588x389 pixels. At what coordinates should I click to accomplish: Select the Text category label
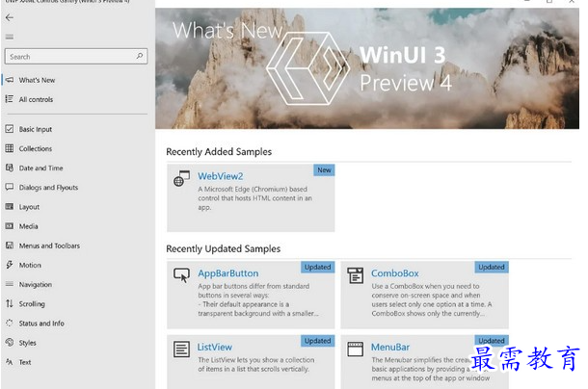pos(25,362)
